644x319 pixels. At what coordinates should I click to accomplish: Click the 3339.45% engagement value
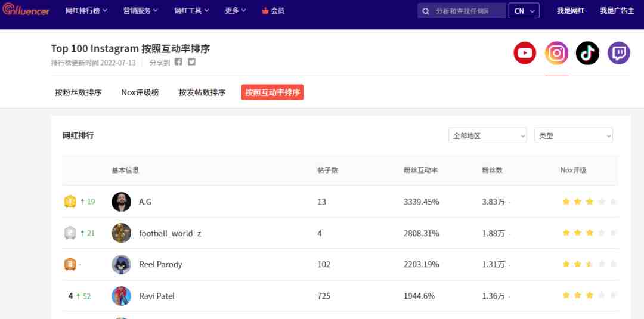click(x=422, y=202)
